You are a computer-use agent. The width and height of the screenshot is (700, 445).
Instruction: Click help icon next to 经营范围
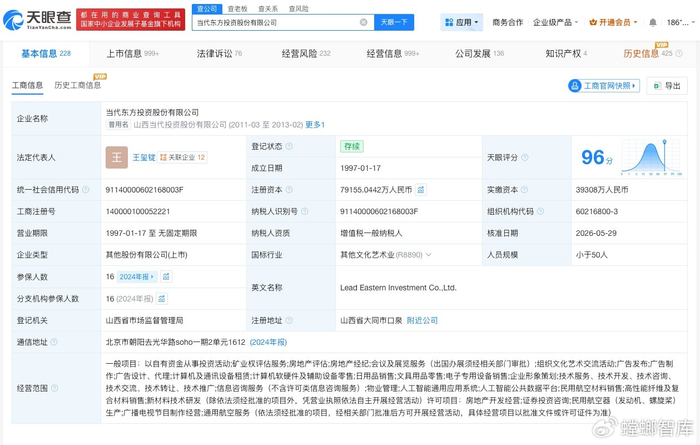54,388
